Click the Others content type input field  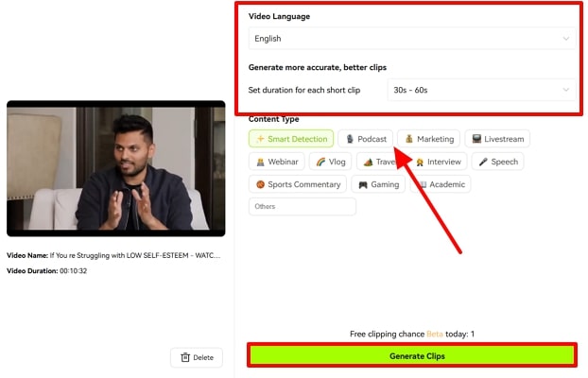coord(302,206)
